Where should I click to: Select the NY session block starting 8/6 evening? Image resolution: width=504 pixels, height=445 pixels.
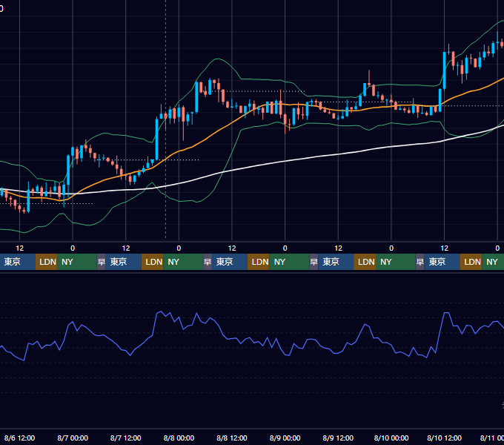[x=77, y=262]
